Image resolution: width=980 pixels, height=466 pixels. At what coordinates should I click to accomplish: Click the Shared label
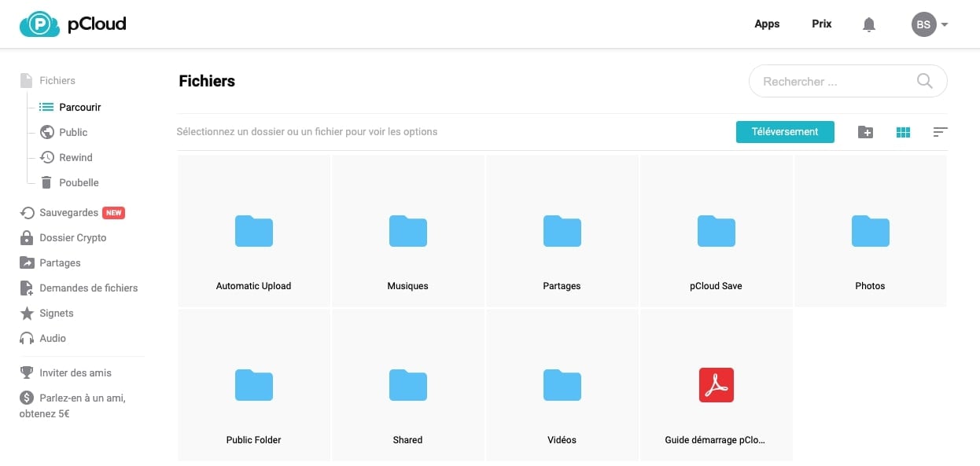click(x=408, y=440)
